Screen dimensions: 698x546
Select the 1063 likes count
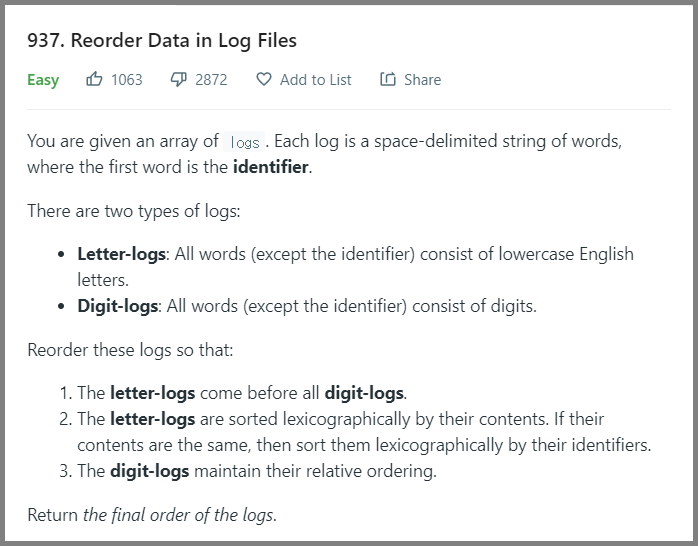tap(126, 80)
